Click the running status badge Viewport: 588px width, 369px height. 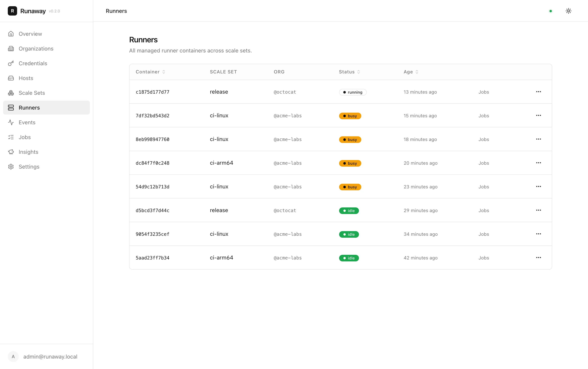pos(353,92)
